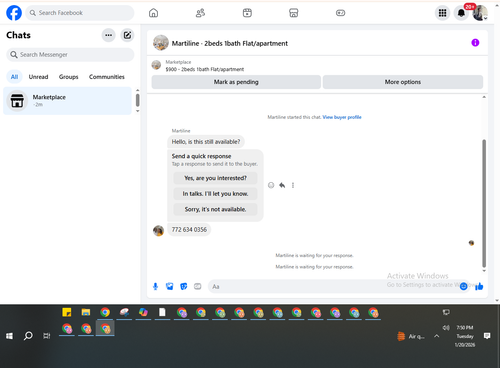Open Windows Start menu

(x=9, y=336)
